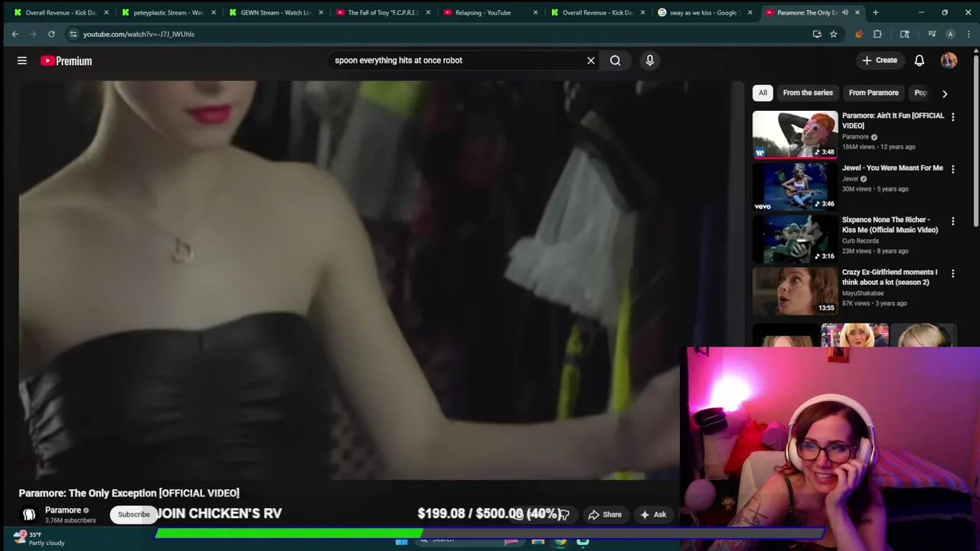The height and width of the screenshot is (551, 980).
Task: Open Chrome's three-dot menu
Action: [x=969, y=34]
